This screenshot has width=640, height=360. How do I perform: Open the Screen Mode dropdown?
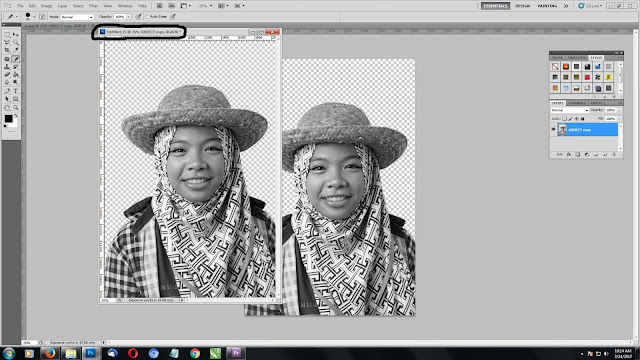tap(239, 6)
